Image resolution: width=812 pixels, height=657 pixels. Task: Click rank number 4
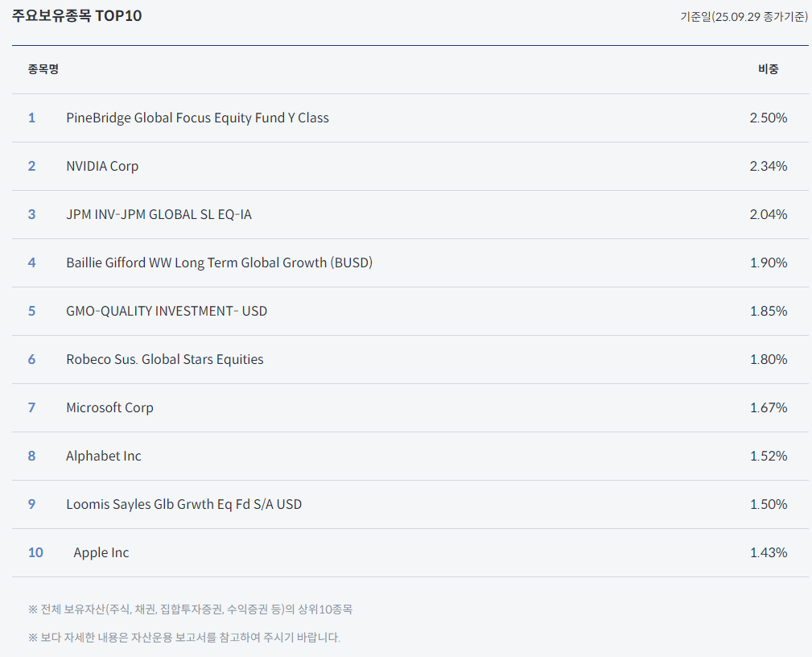pyautogui.click(x=31, y=262)
